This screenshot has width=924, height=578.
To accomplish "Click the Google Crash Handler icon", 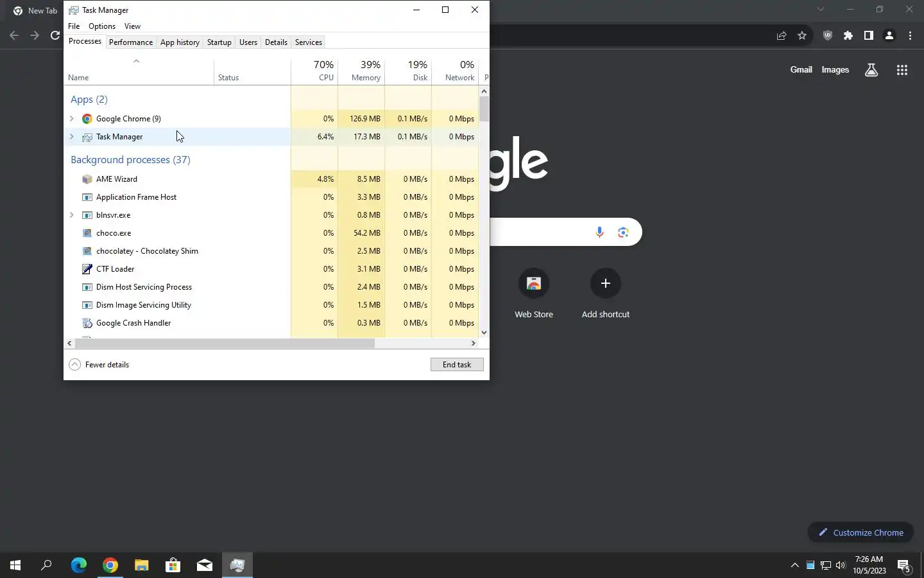I will [x=87, y=323].
